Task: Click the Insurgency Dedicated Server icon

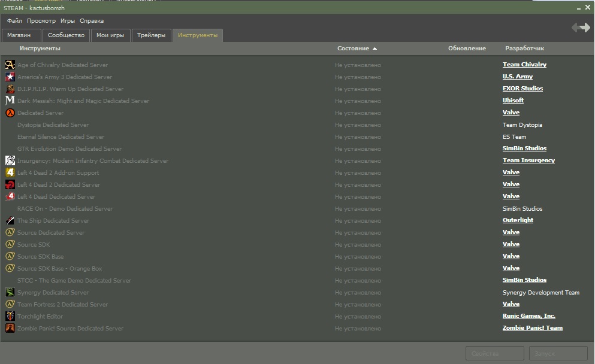Action: [10, 161]
